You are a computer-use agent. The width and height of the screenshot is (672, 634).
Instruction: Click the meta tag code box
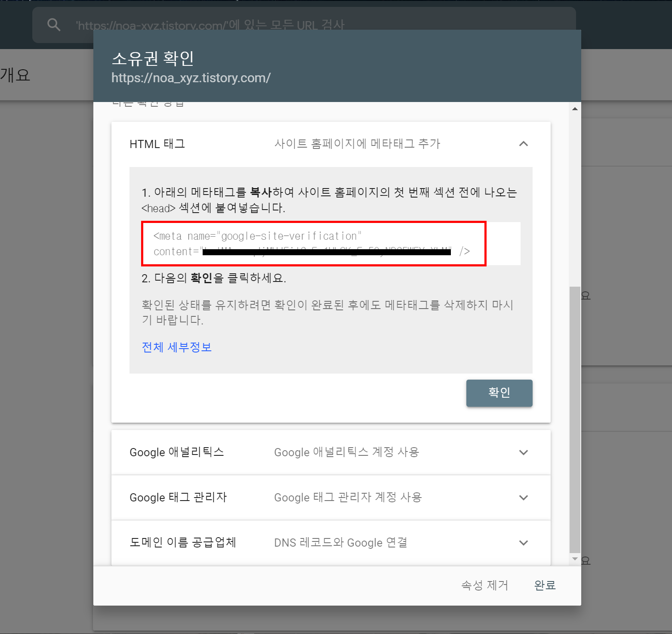coord(331,244)
